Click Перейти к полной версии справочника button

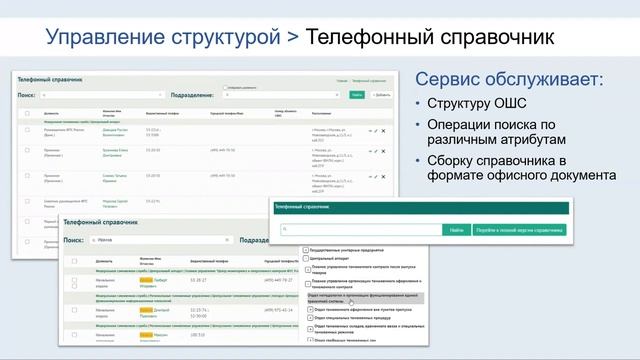tap(519, 230)
